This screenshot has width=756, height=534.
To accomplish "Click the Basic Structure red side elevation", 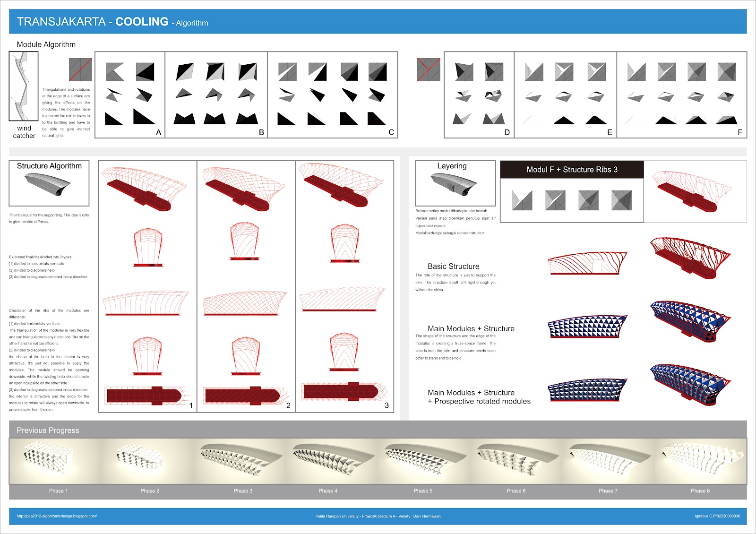I will (x=588, y=264).
